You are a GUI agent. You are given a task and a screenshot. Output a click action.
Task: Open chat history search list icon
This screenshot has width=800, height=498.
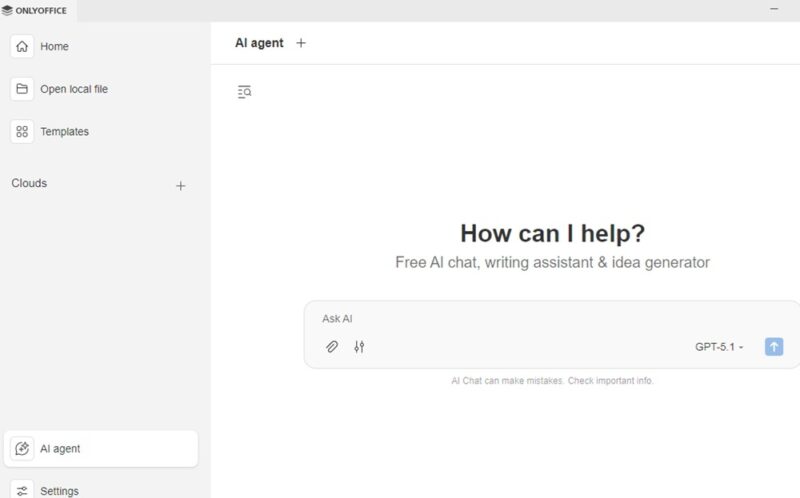(244, 92)
